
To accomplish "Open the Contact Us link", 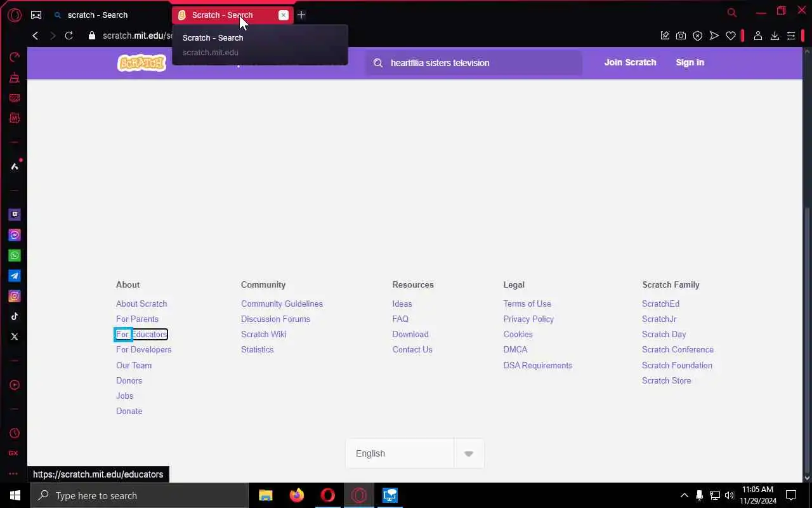I will tap(412, 349).
